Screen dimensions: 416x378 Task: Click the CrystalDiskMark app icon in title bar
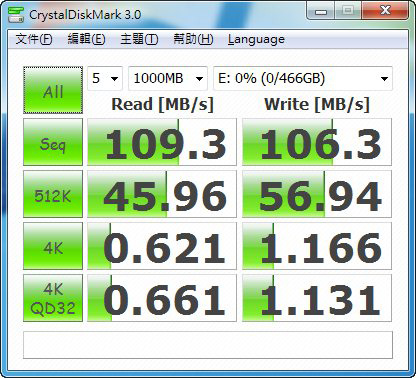click(x=16, y=15)
